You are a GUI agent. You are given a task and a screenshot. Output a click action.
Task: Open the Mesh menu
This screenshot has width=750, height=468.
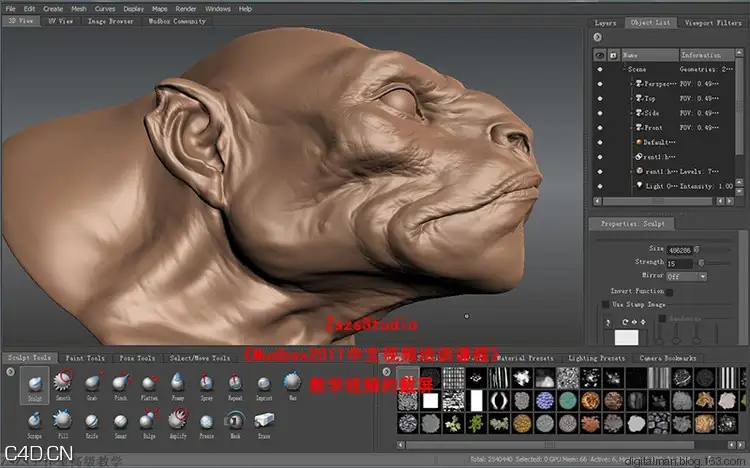click(78, 9)
